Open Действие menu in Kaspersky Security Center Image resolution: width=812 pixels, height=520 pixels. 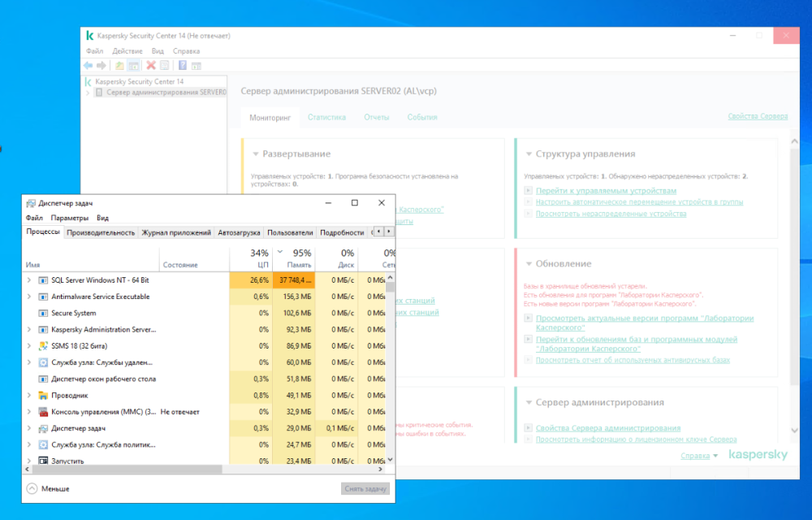(x=127, y=50)
